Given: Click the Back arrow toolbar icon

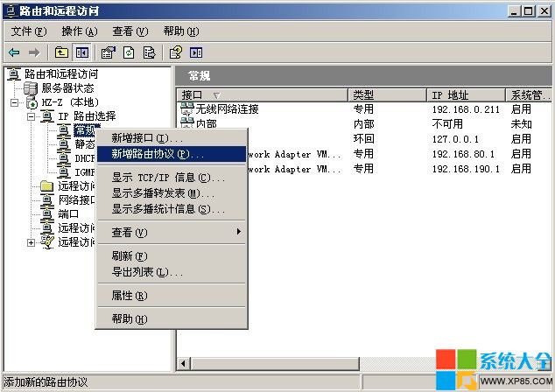Looking at the screenshot, I should tap(15, 52).
